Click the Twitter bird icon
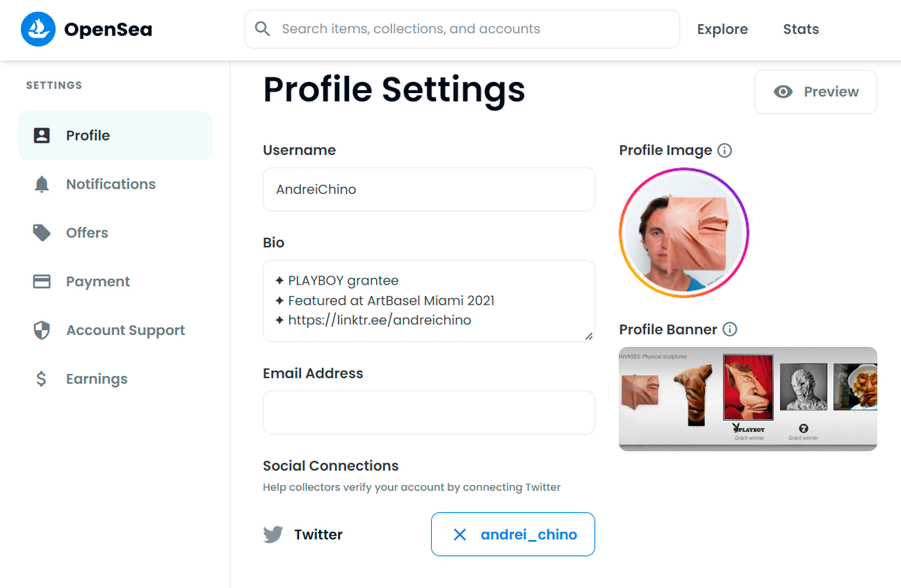This screenshot has width=901, height=588. [x=273, y=535]
